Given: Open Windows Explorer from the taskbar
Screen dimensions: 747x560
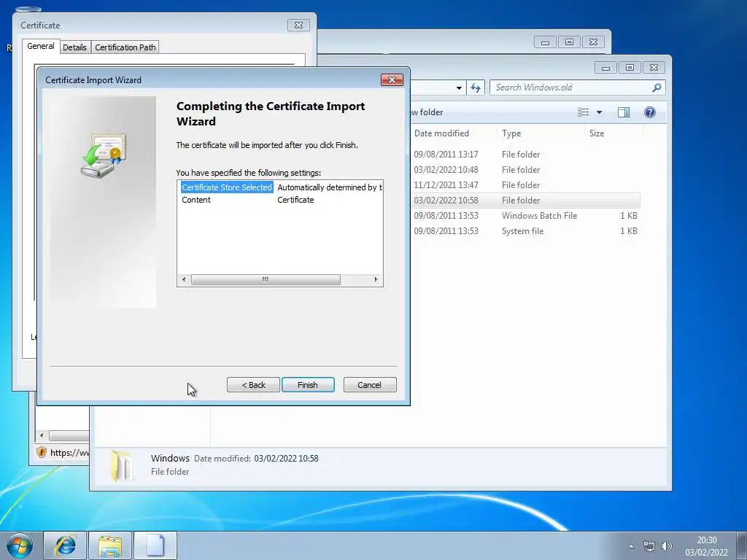Looking at the screenshot, I should (110, 545).
